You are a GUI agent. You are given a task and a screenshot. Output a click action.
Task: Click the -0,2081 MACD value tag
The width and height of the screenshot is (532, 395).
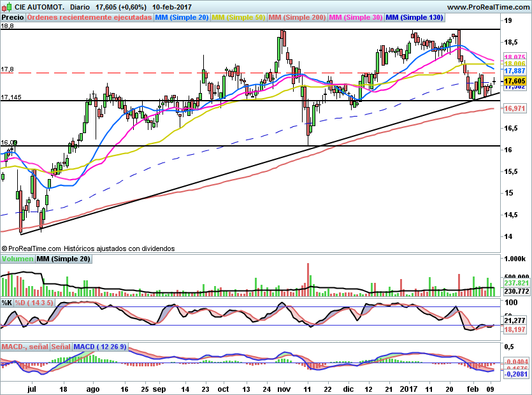pos(515,375)
